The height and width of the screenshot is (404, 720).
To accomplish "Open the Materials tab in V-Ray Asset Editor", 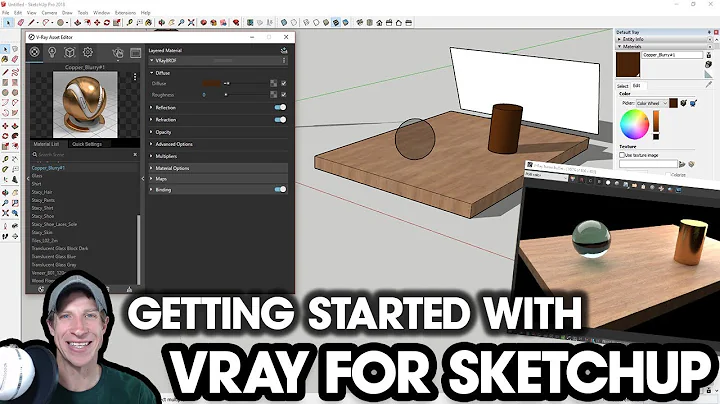I will 34,52.
